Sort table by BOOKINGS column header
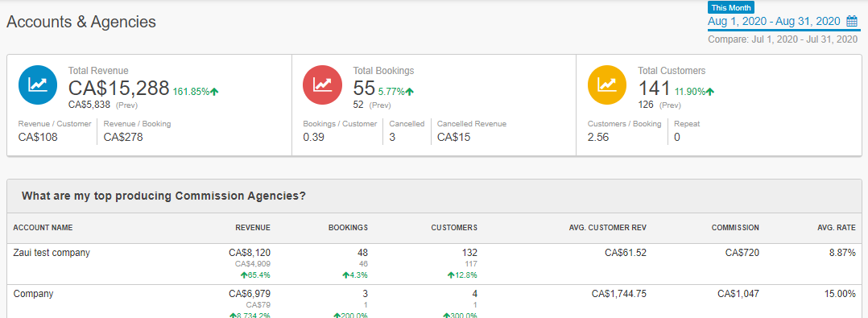868x318 pixels. click(x=348, y=227)
